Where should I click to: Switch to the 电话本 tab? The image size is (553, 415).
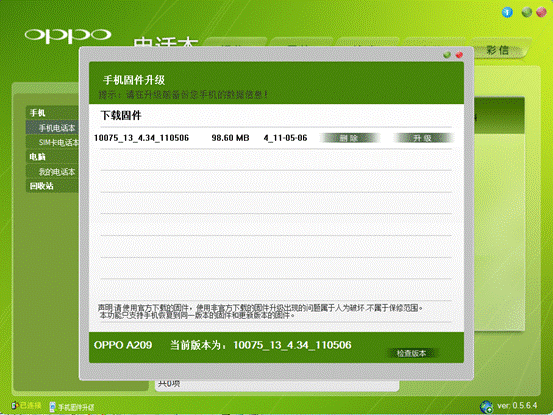(x=166, y=42)
